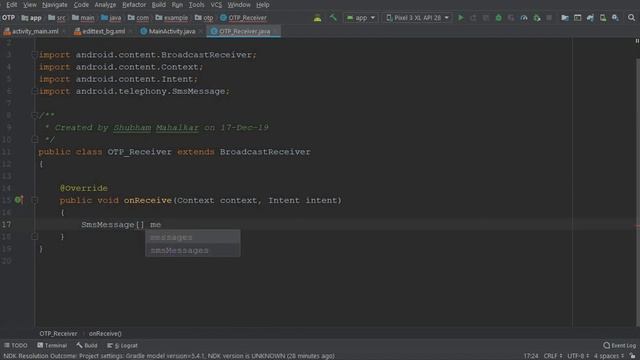Image resolution: width=640 pixels, height=360 pixels.
Task: Open the Help menu
Action: pyautogui.click(x=262, y=5)
